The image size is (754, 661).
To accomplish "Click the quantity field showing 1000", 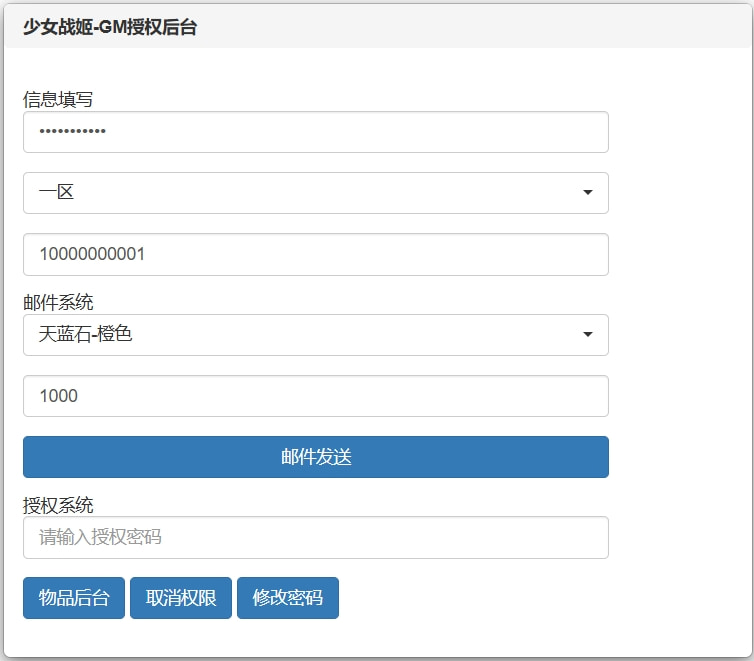I will pos(315,396).
